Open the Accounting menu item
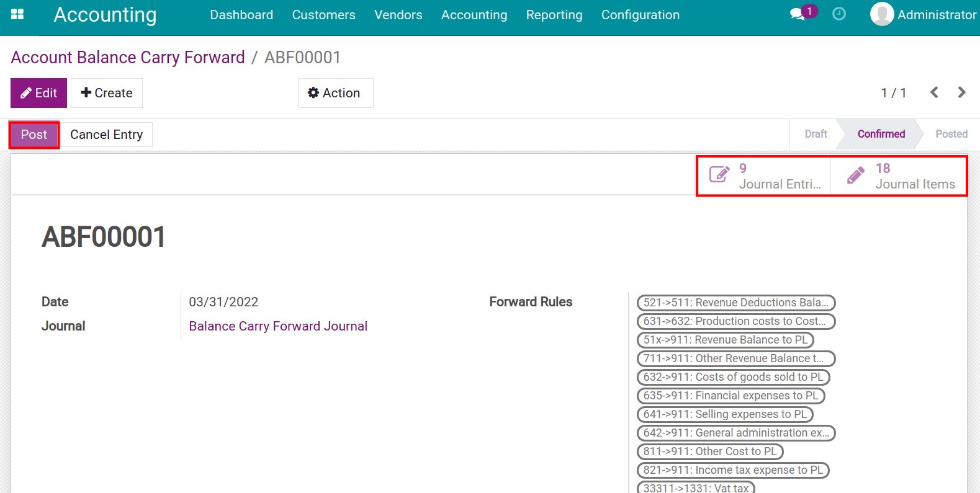Viewport: 980px width, 493px height. tap(474, 15)
